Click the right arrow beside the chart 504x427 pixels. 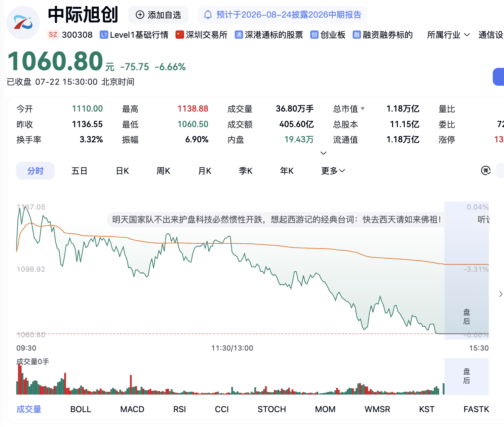pyautogui.click(x=500, y=294)
